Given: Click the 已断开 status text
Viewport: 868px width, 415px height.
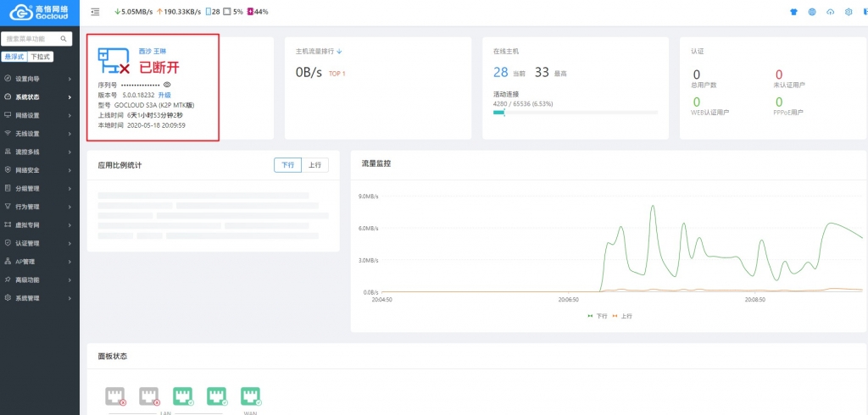Looking at the screenshot, I should pyautogui.click(x=159, y=68).
